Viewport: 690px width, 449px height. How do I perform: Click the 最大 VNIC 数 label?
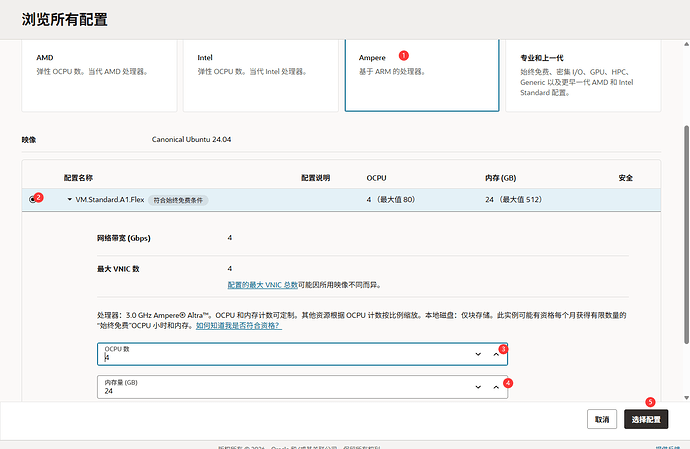click(118, 269)
